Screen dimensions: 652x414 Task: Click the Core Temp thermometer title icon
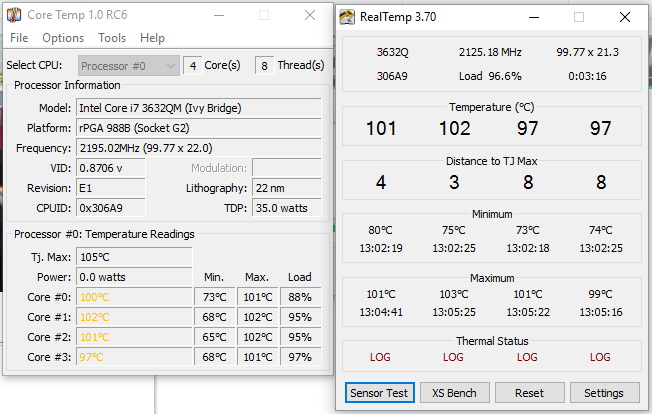[x=14, y=15]
